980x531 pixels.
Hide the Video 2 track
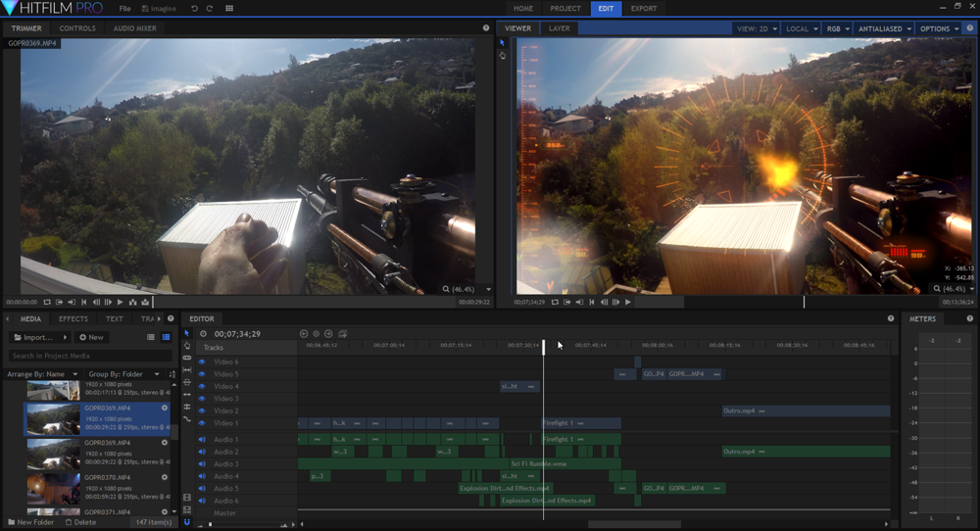point(202,411)
